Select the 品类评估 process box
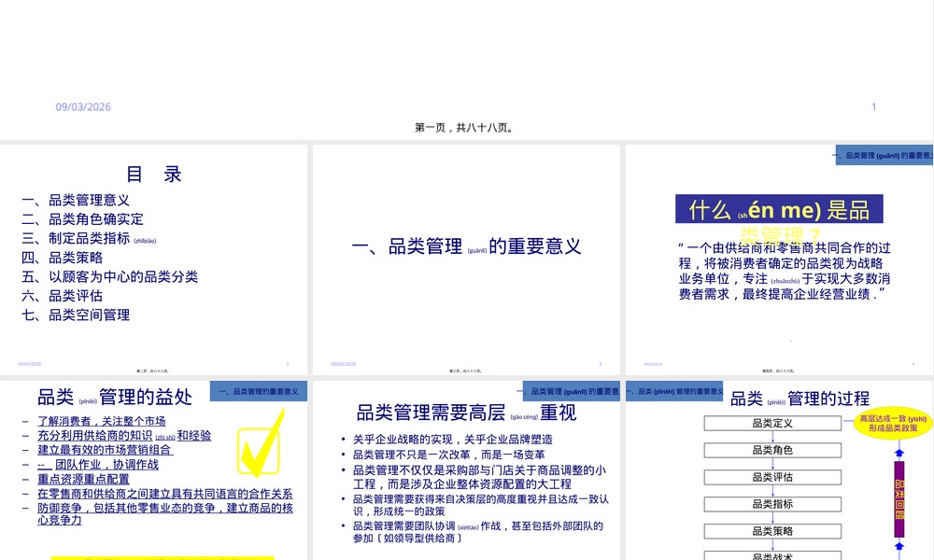The height and width of the screenshot is (560, 934). point(772,477)
